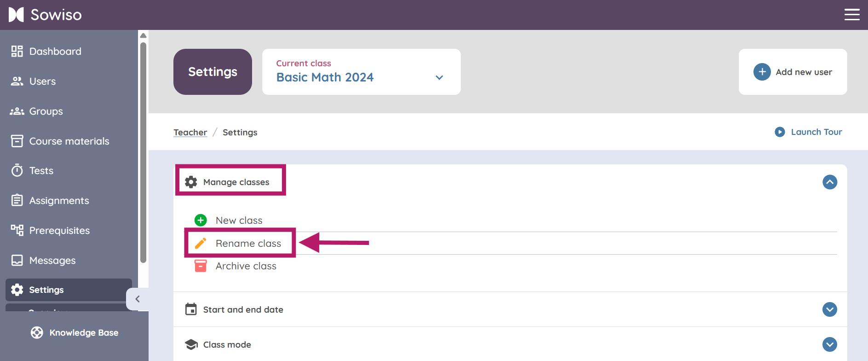
Task: Click the green New class plus icon
Action: (x=201, y=220)
